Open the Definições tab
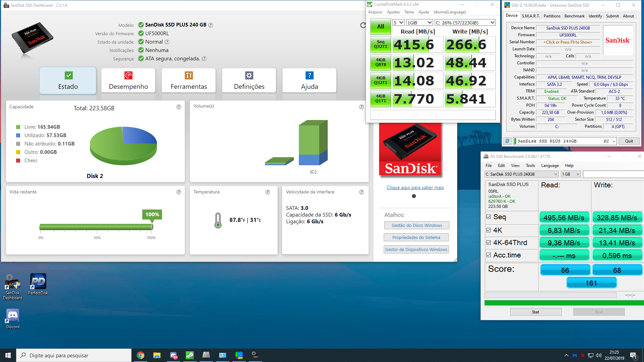Image resolution: width=644 pixels, height=362 pixels. [249, 80]
